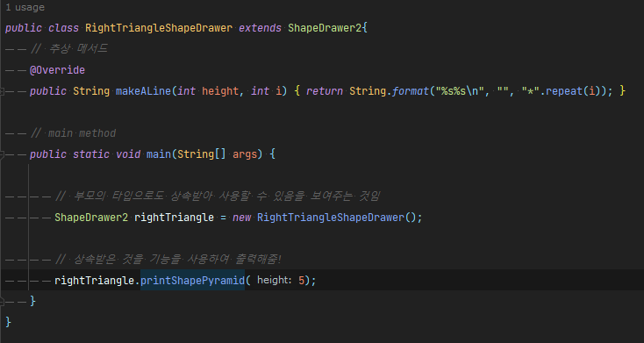
Task: Click the 'height' parameter in makeALine
Action: (220, 90)
